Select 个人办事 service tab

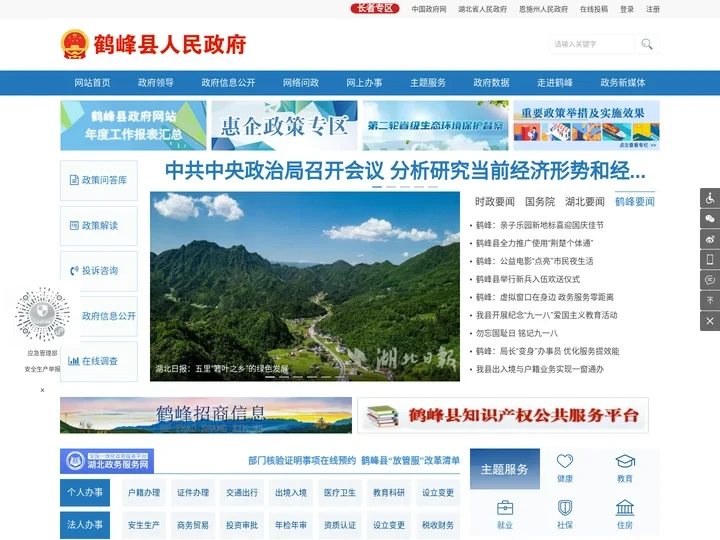coord(85,492)
